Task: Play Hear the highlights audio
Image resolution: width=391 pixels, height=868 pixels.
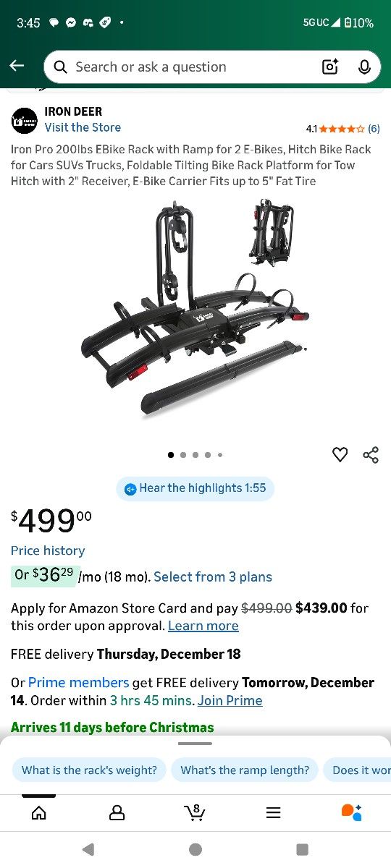Action: [195, 488]
